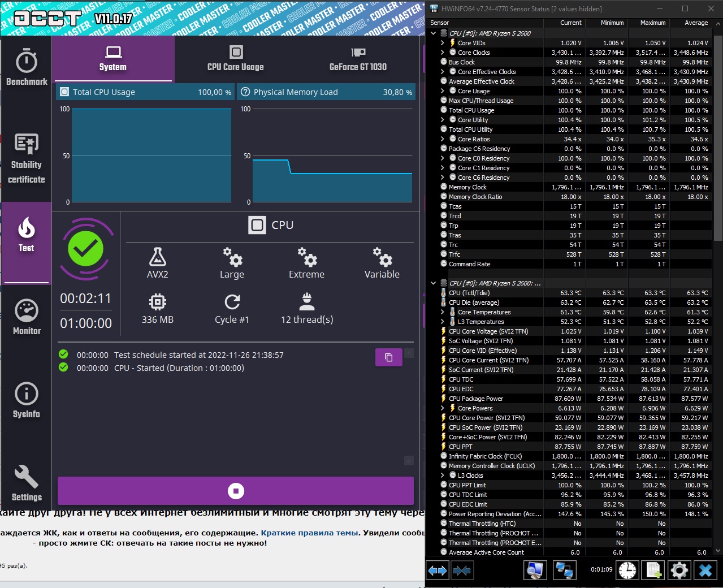
Task: Open OCCT Settings wrench
Action: tap(27, 483)
